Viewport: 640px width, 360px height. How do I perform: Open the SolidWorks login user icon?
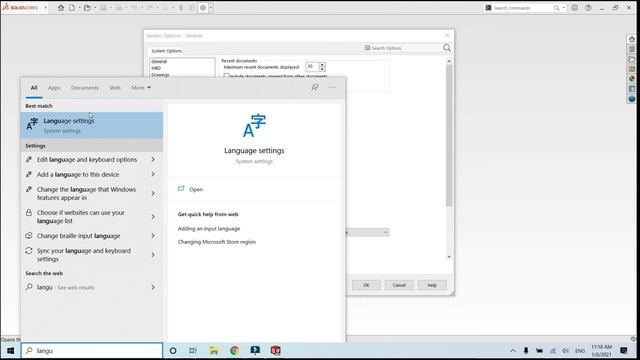(x=574, y=8)
